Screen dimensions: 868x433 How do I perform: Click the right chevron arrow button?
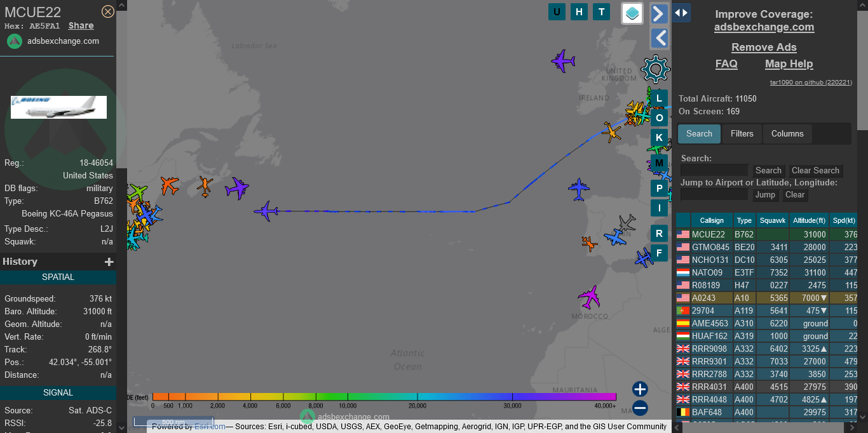[x=660, y=13]
